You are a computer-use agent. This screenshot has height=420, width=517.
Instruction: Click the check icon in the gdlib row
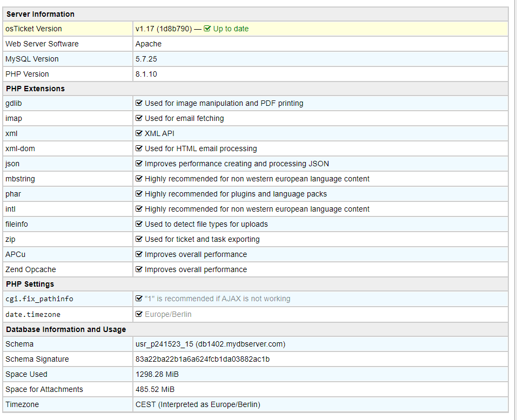[139, 103]
